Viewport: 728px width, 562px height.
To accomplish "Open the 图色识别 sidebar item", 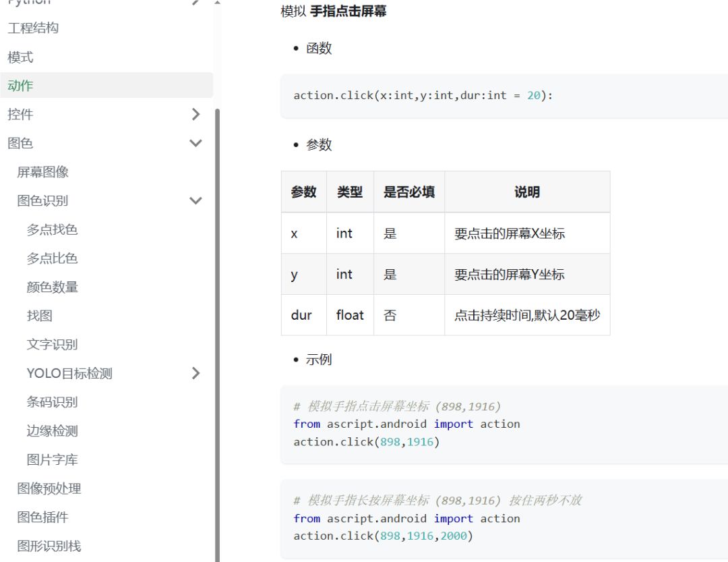I will tap(42, 201).
